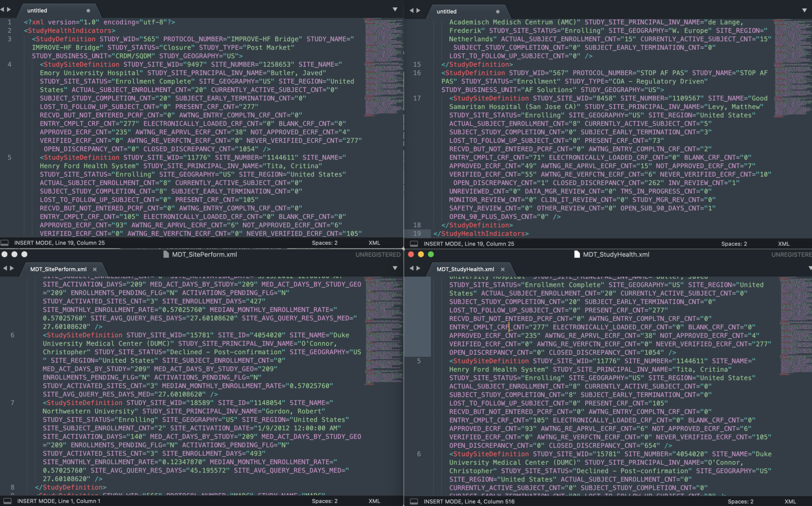
Task: Open panel switcher icon in upper-right untitled status bar
Action: [414, 244]
